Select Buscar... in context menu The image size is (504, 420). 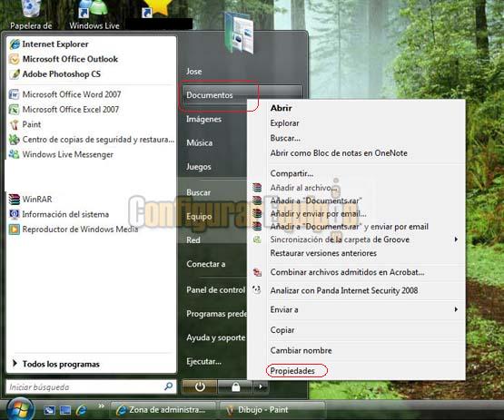285,138
